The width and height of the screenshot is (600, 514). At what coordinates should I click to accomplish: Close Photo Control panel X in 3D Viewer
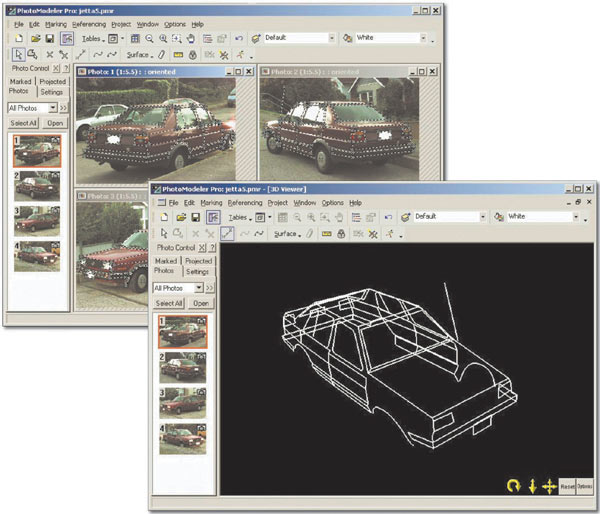pyautogui.click(x=202, y=248)
